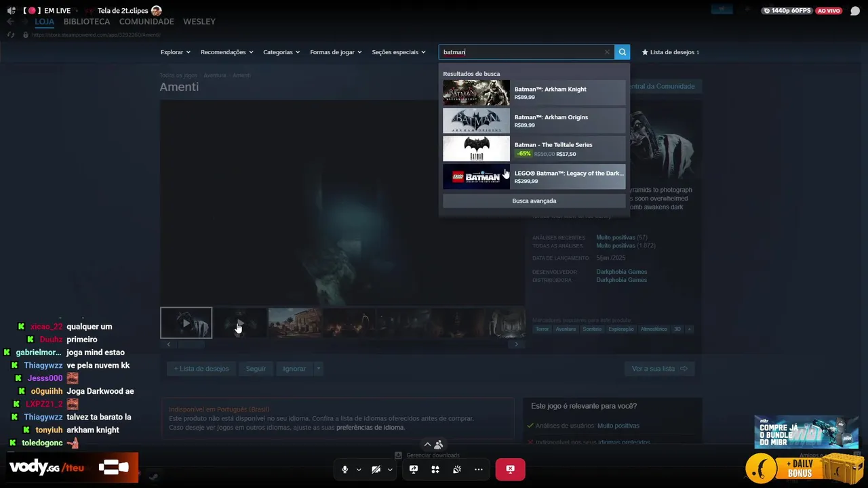Open preferências de idioma link

click(370, 428)
